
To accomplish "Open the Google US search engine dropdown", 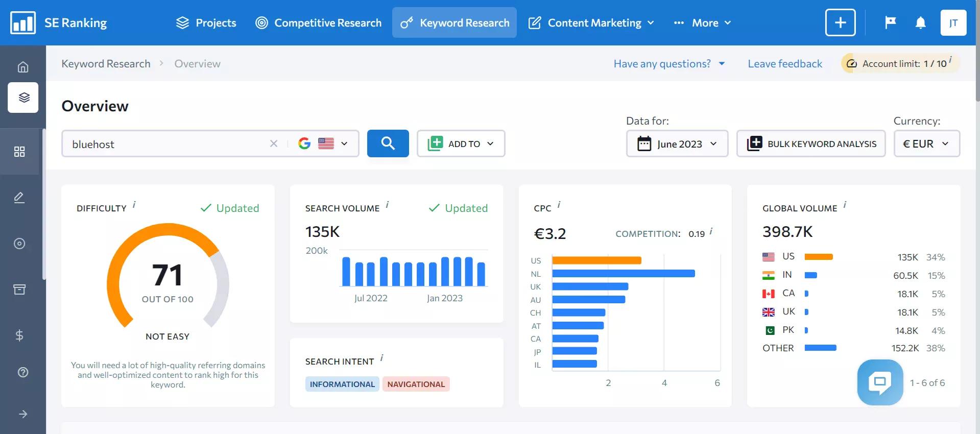I will (x=323, y=143).
